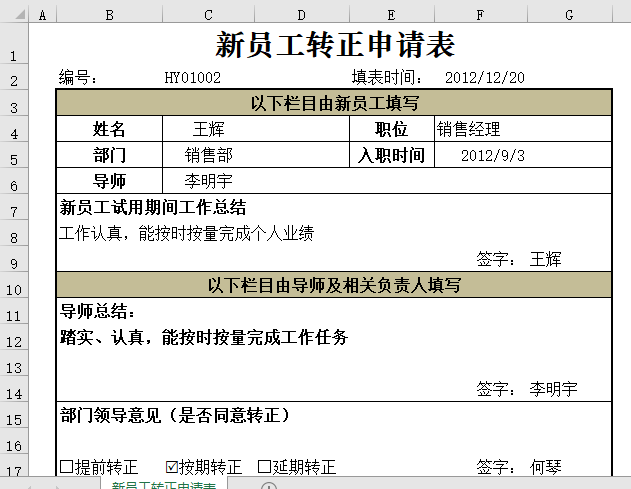
Task: Click the mentor cell 李明宇 in row 6
Action: 255,181
